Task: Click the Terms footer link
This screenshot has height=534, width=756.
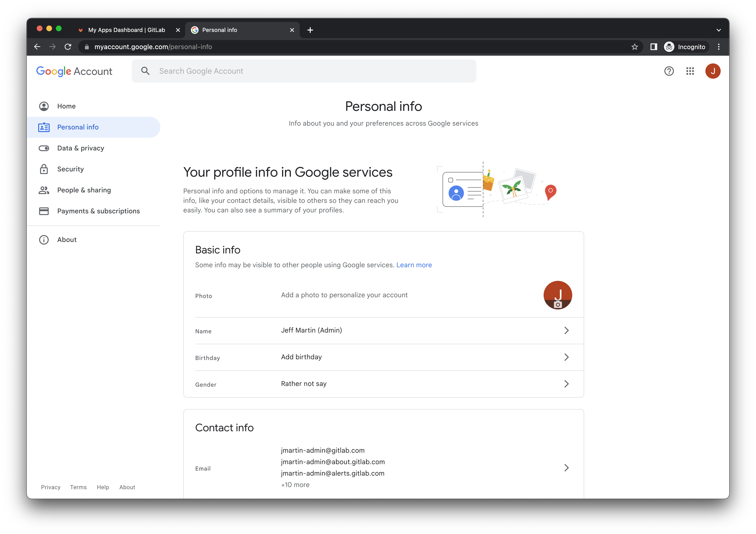Action: click(x=78, y=487)
